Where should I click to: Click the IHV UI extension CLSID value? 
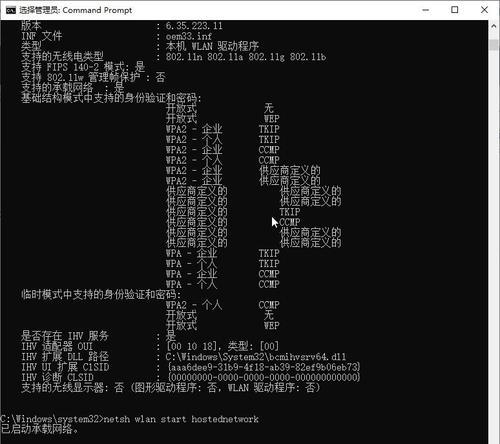pyautogui.click(x=264, y=367)
